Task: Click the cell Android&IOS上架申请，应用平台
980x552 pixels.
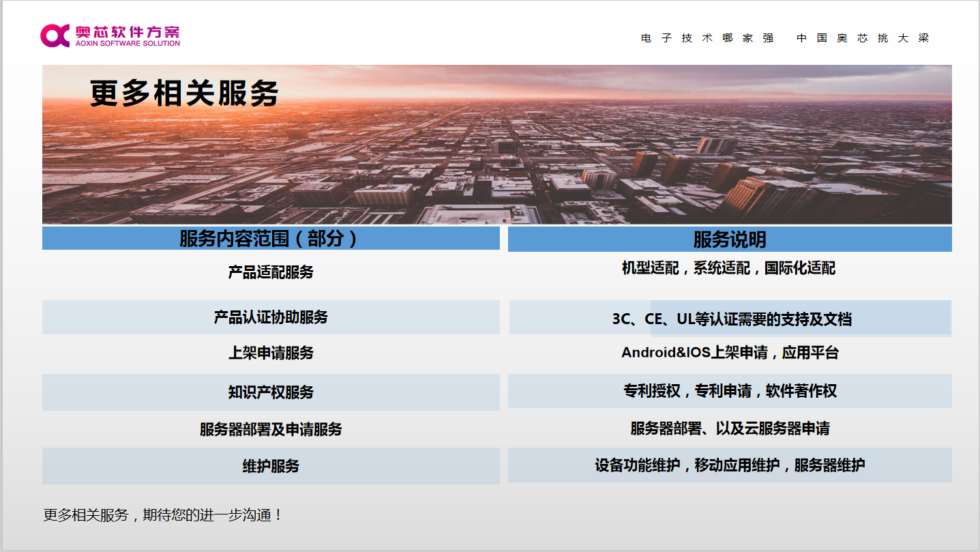Action: tap(730, 353)
